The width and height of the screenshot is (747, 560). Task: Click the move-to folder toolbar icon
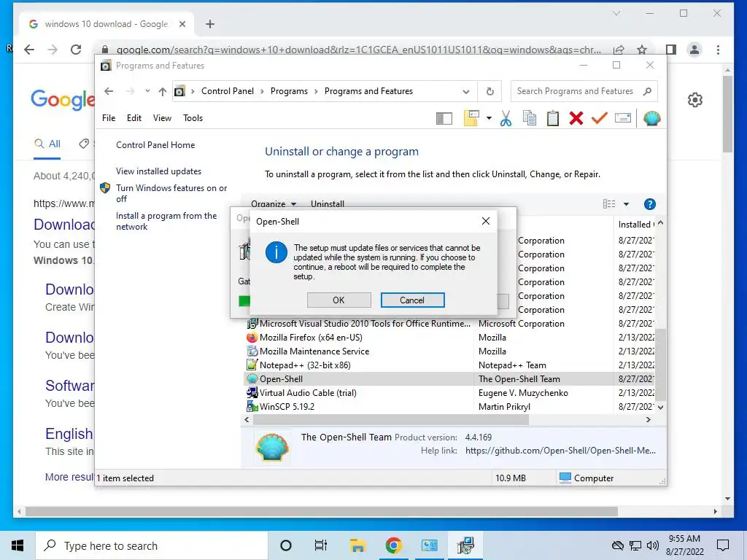[x=471, y=118]
